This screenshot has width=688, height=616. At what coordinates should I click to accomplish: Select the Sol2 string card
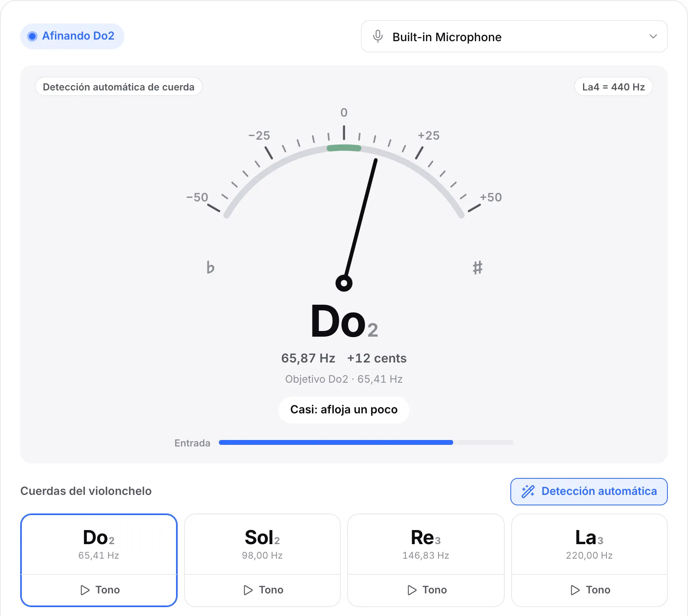[262, 544]
